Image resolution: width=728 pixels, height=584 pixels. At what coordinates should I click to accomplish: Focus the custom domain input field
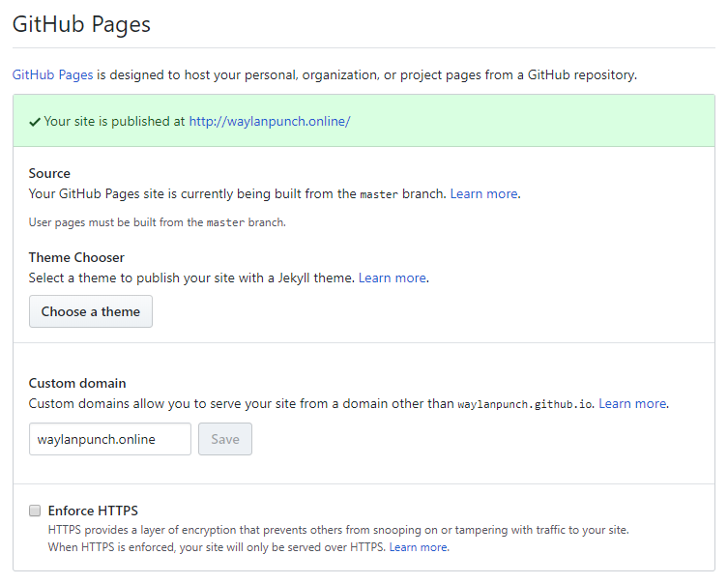[x=110, y=439]
